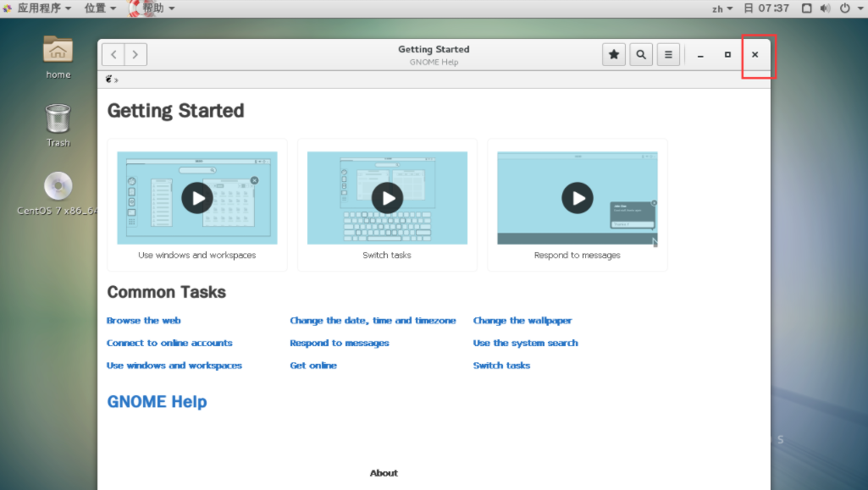
Task: Open Browse the web link
Action: point(143,320)
